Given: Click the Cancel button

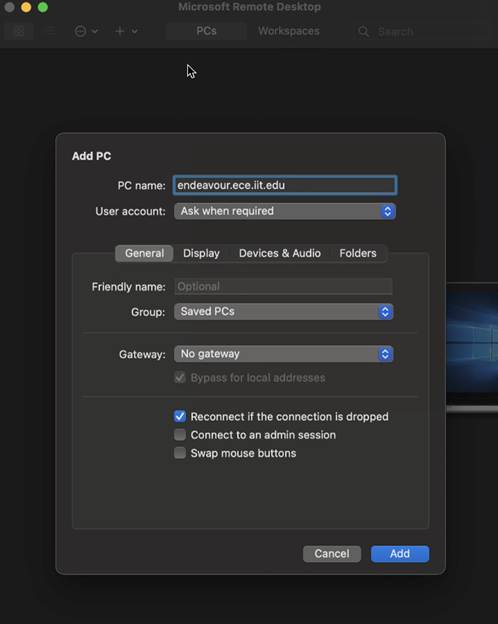Looking at the screenshot, I should (x=332, y=554).
